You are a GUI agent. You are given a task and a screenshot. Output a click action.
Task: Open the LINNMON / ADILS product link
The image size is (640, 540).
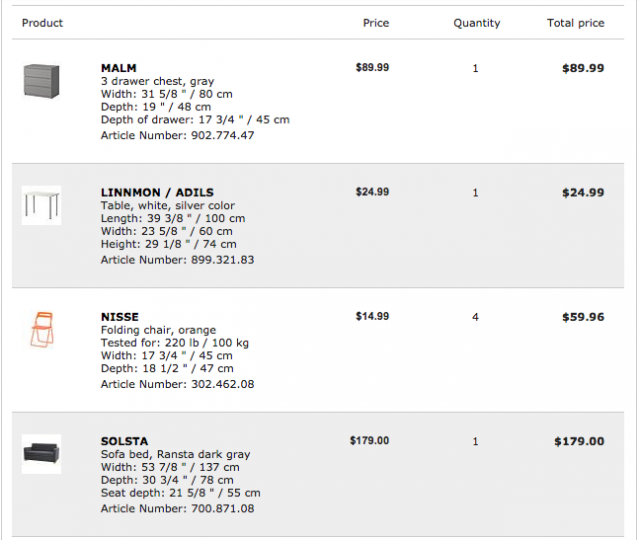[x=157, y=192]
